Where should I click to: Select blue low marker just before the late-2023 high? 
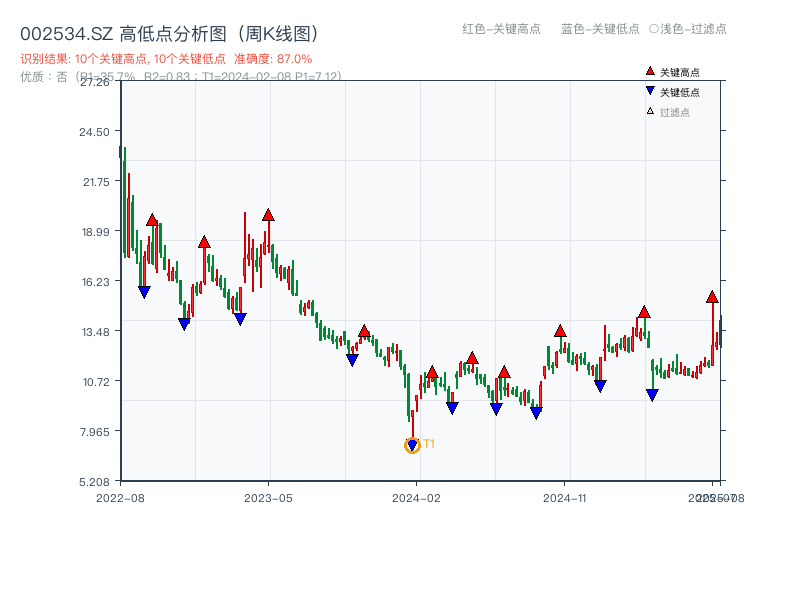(x=352, y=360)
